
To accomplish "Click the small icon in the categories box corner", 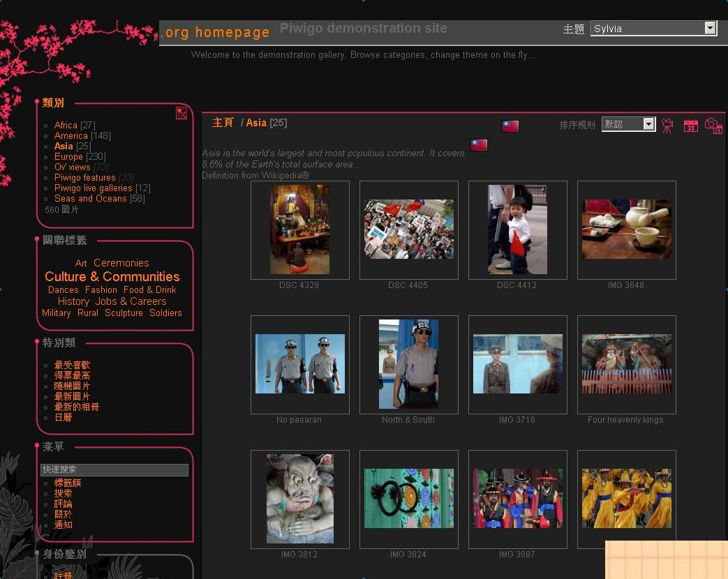I will click(x=181, y=112).
